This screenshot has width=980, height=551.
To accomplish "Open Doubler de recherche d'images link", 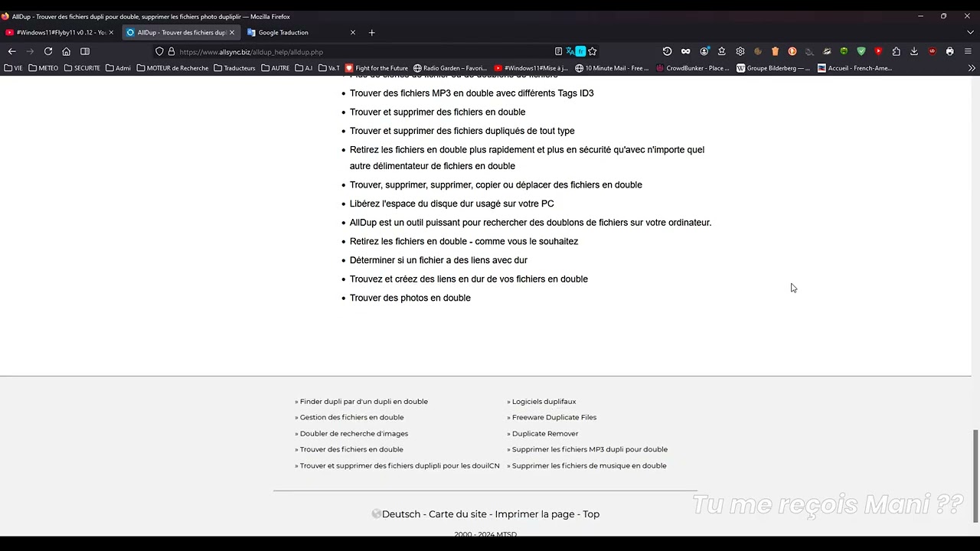I will tap(354, 433).
